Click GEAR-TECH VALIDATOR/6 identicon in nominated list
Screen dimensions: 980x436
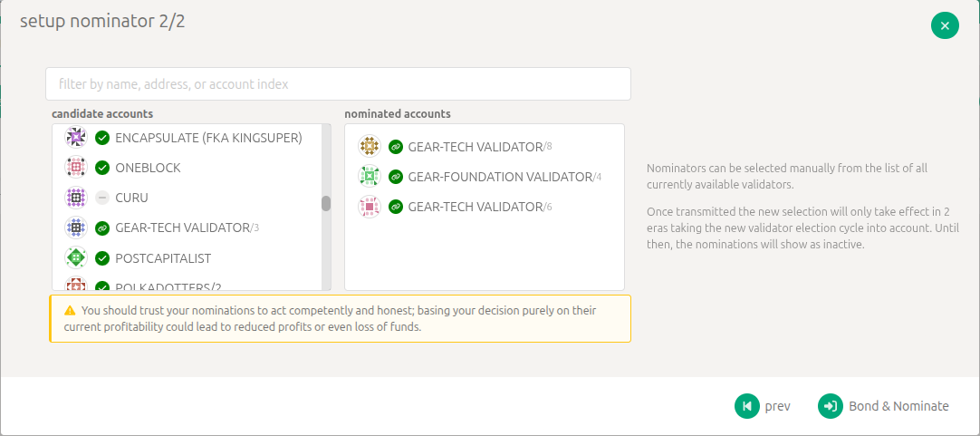tap(369, 207)
